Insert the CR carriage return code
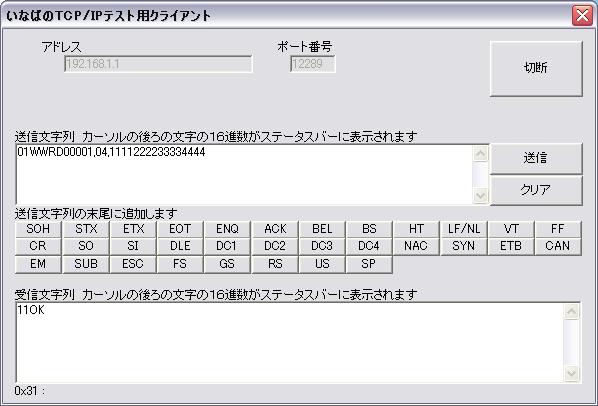598x406 pixels. (x=38, y=246)
